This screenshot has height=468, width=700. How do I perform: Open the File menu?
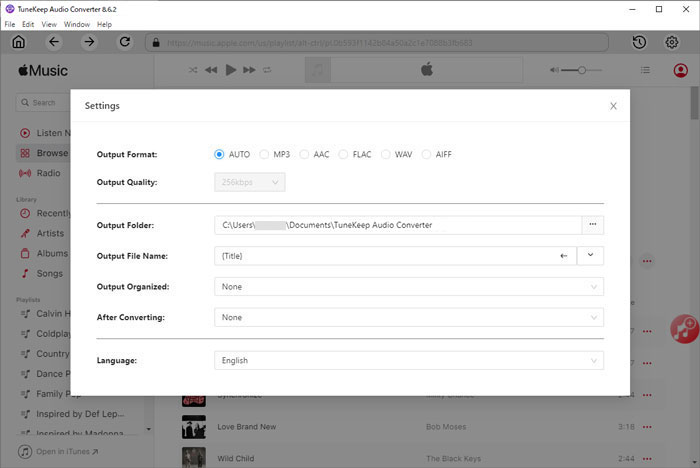click(x=10, y=25)
